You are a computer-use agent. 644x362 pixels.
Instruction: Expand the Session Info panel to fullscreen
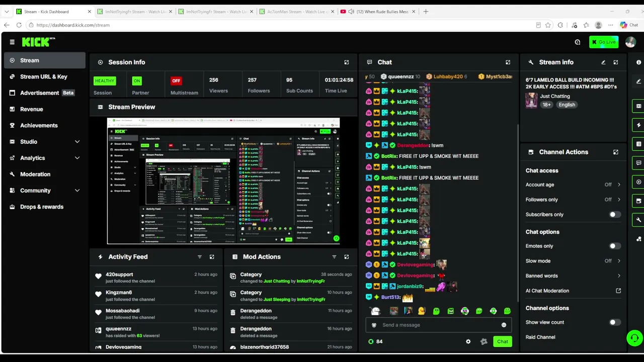click(x=347, y=62)
